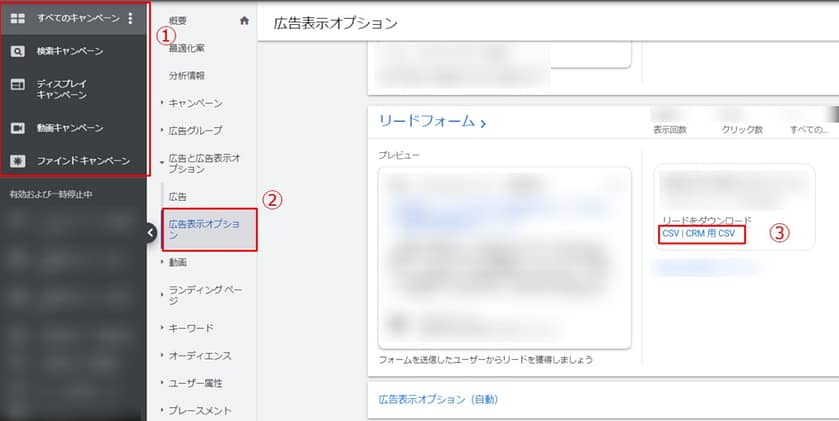
Task: Open the 最適化案 page
Action: coord(187,47)
